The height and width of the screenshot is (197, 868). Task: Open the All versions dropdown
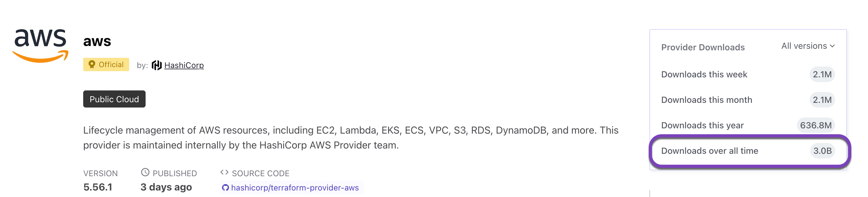[808, 46]
